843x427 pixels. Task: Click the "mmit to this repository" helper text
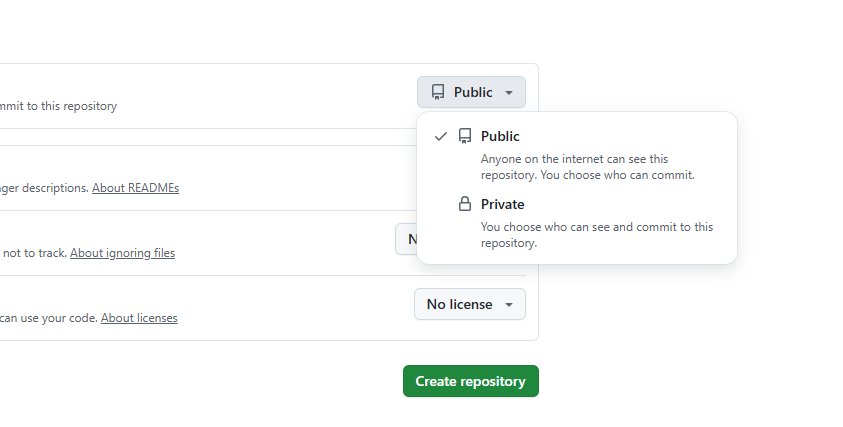click(x=58, y=106)
